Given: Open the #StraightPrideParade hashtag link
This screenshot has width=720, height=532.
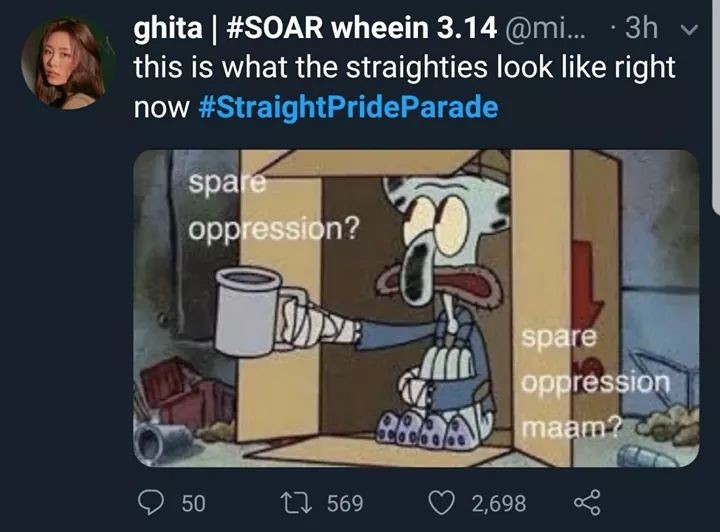Looking at the screenshot, I should point(349,107).
